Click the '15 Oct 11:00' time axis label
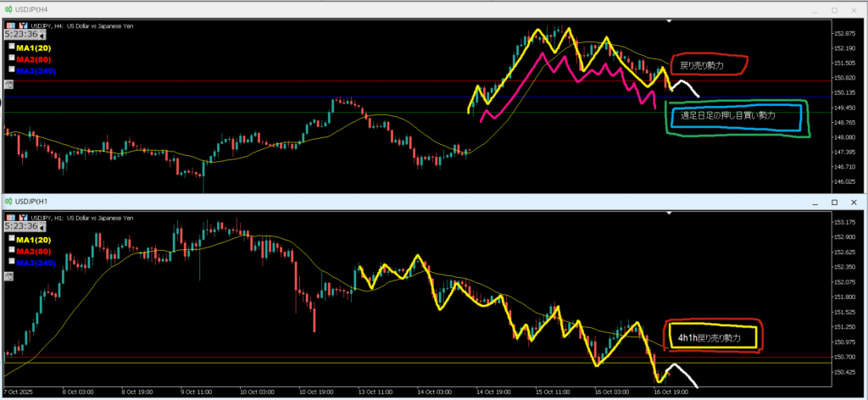Screen dimensions: 868x400 pos(554,392)
